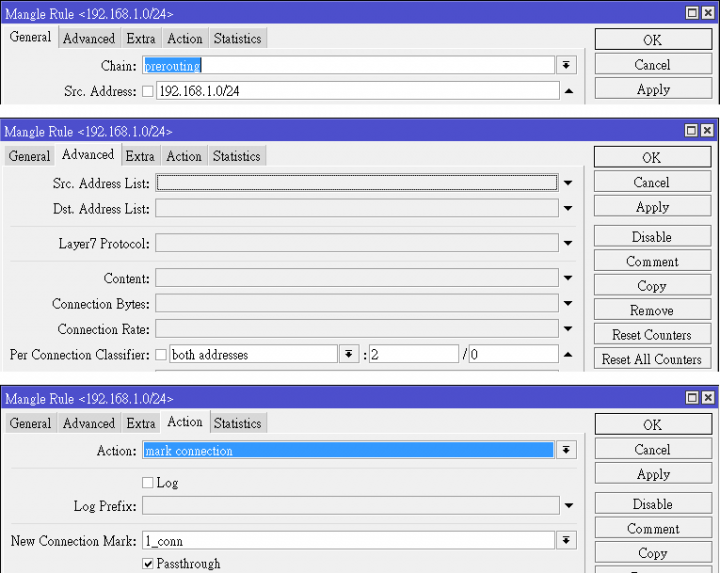Click the classifier denominator field showing 2

pyautogui.click(x=414, y=354)
